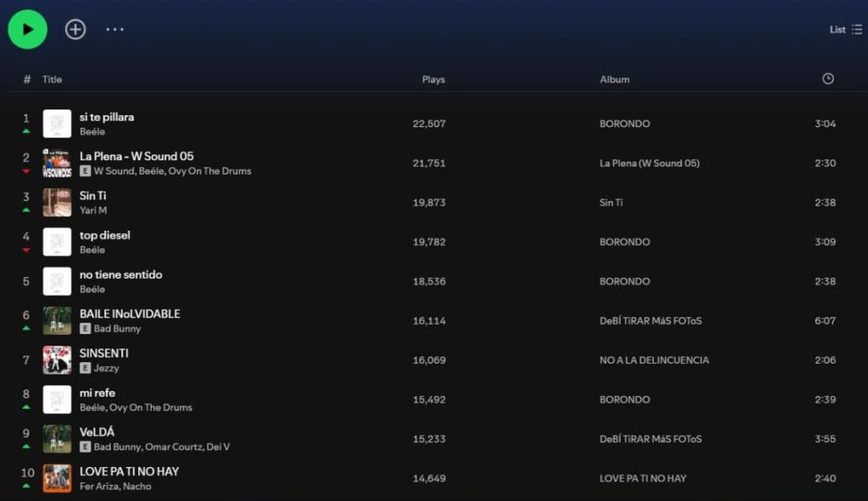
Task: Click the si te pillara cover art
Action: pyautogui.click(x=57, y=124)
